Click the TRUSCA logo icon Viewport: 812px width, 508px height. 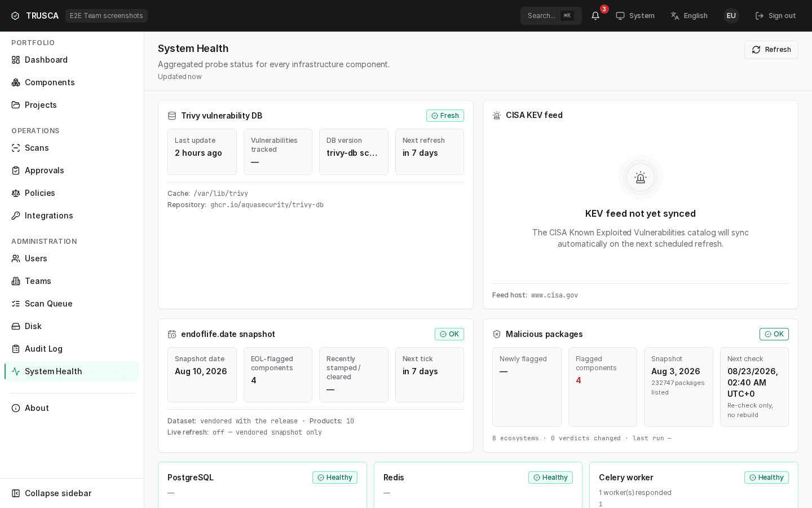15,16
